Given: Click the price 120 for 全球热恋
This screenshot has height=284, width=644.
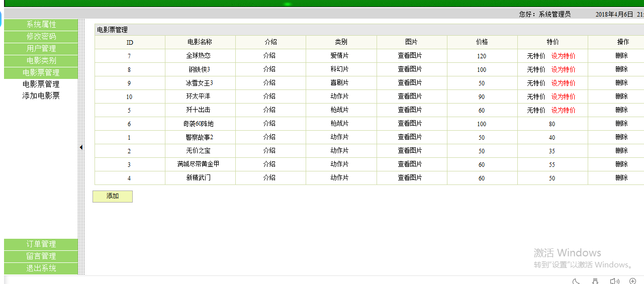Looking at the screenshot, I should click(482, 56).
